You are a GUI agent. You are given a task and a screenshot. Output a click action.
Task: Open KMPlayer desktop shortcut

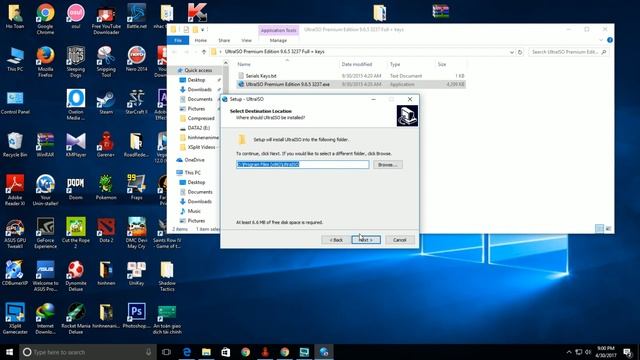pyautogui.click(x=76, y=145)
